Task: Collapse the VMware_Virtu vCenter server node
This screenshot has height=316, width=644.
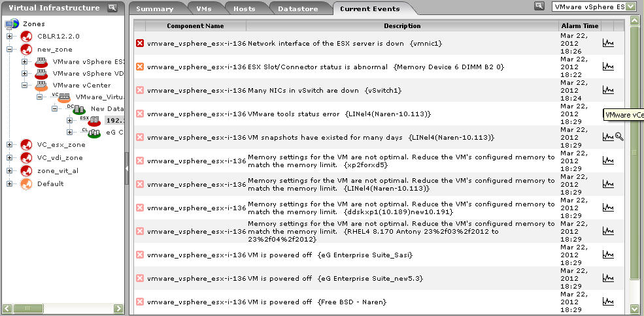Action: pos(39,97)
